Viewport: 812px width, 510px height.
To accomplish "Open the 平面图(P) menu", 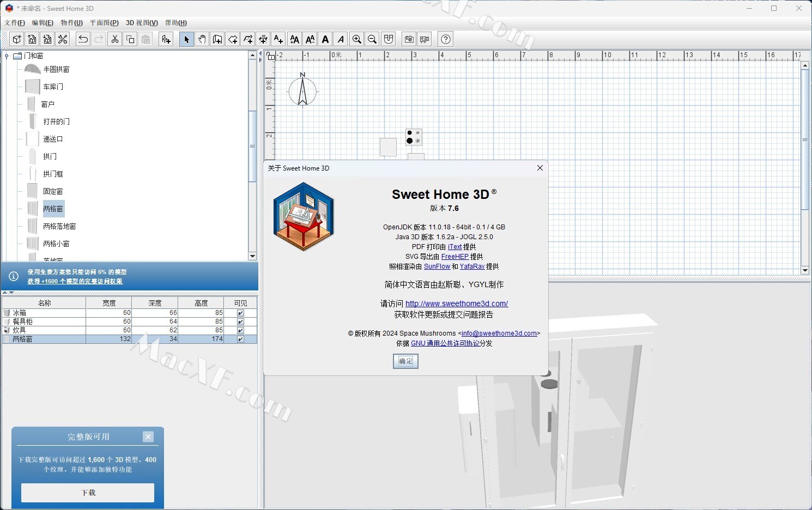I will click(x=104, y=23).
